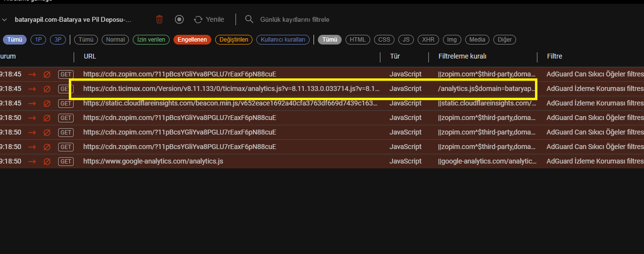Click the GET badge in cloudflareinsights row
644x254 pixels.
pos(65,104)
